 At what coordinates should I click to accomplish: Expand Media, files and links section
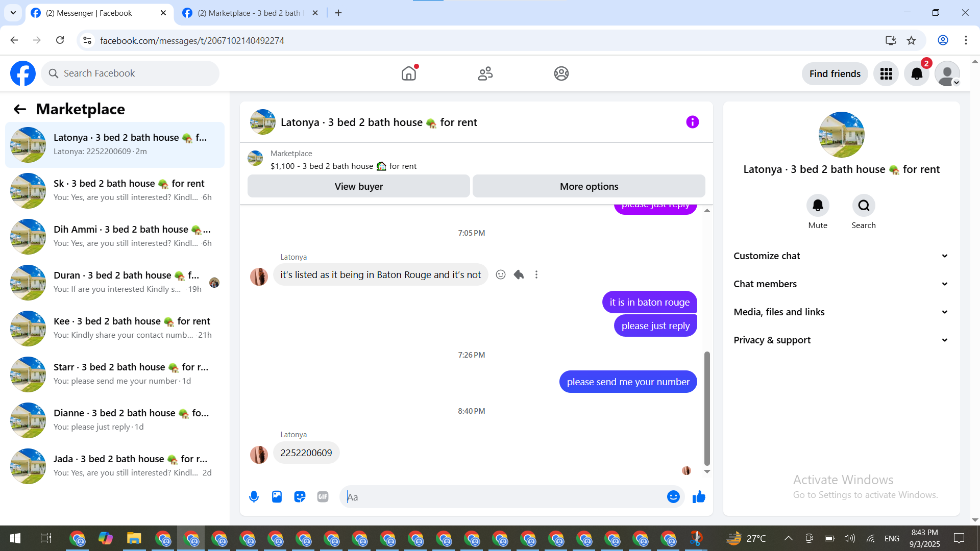tap(841, 312)
